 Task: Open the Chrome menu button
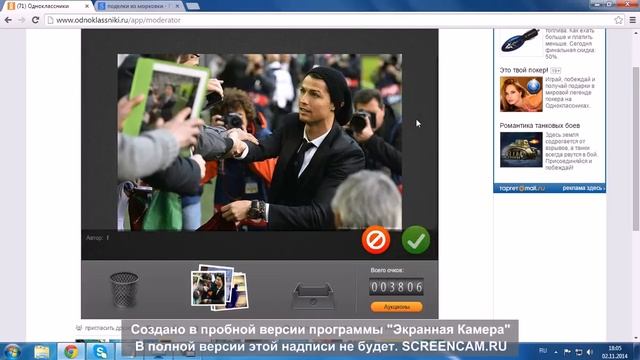(x=633, y=20)
